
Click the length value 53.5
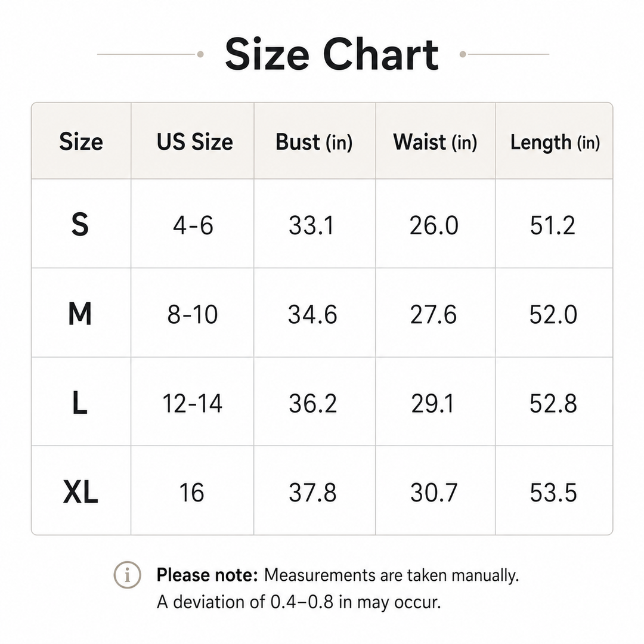[553, 493]
